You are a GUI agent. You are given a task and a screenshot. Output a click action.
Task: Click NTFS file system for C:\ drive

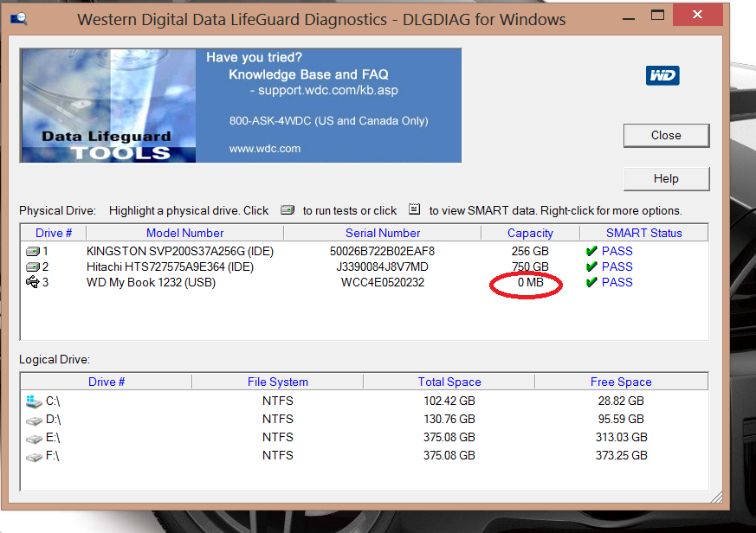278,401
